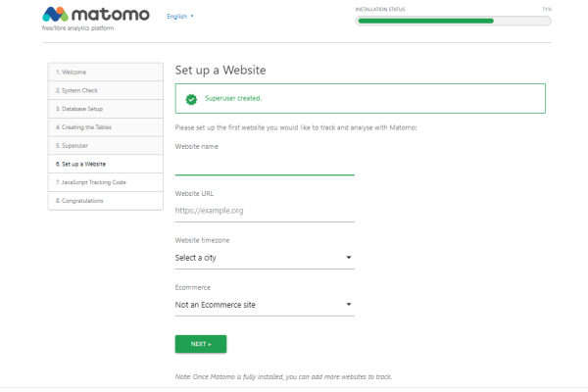Go to the Superuser step

coord(105,145)
